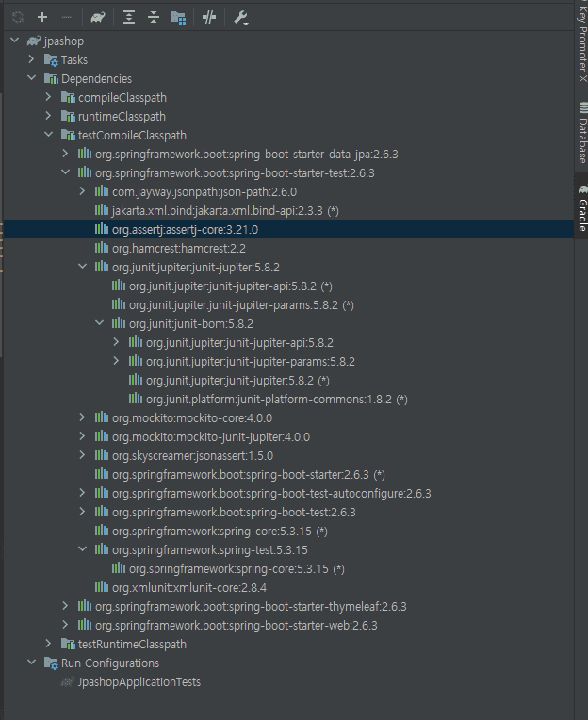Open Gradle build tool settings wrench

pyautogui.click(x=240, y=18)
